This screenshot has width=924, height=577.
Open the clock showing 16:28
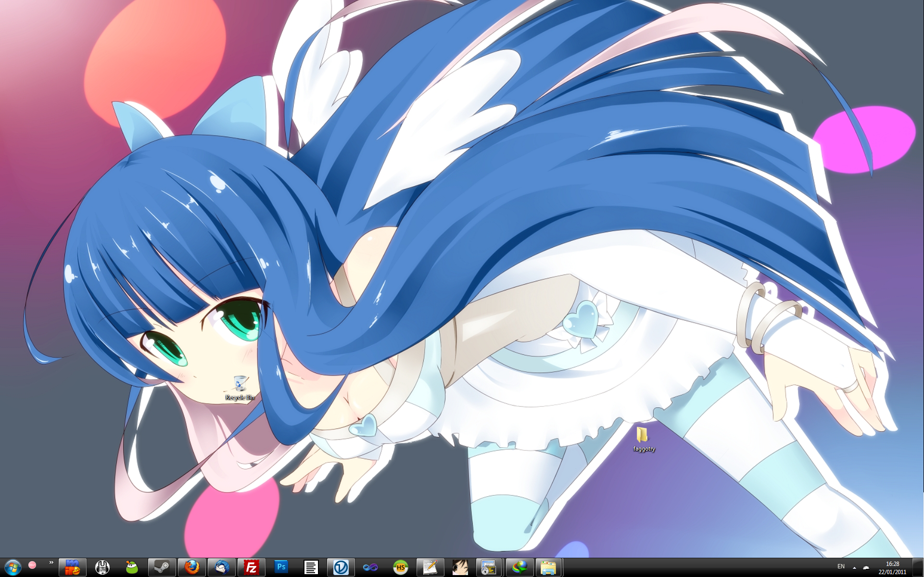[892, 567]
